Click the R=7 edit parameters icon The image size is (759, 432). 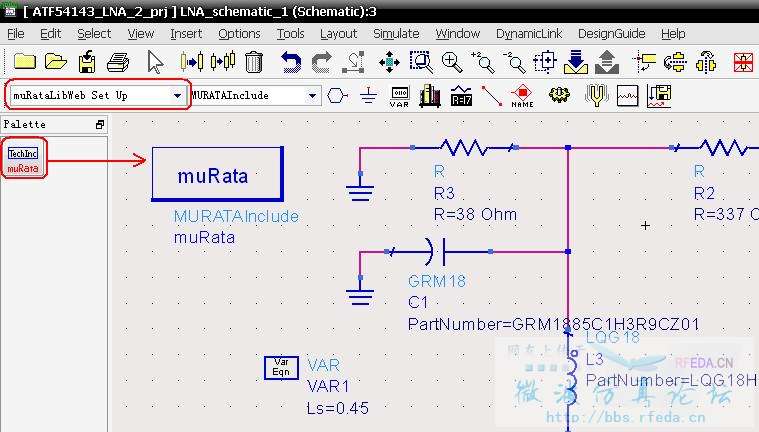coord(461,95)
